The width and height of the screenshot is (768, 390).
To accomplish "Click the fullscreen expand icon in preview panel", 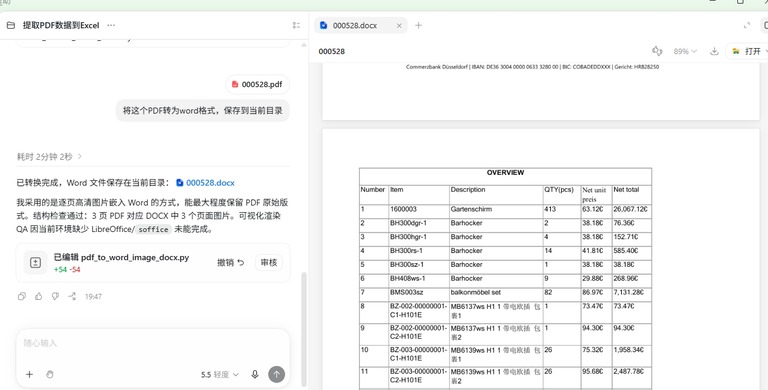I will [746, 25].
